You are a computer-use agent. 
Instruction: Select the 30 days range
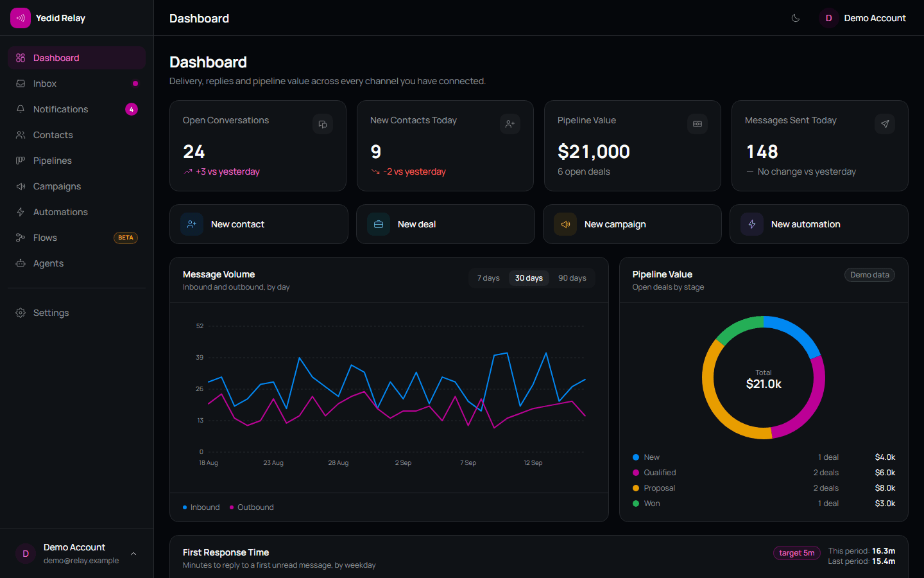coord(529,278)
